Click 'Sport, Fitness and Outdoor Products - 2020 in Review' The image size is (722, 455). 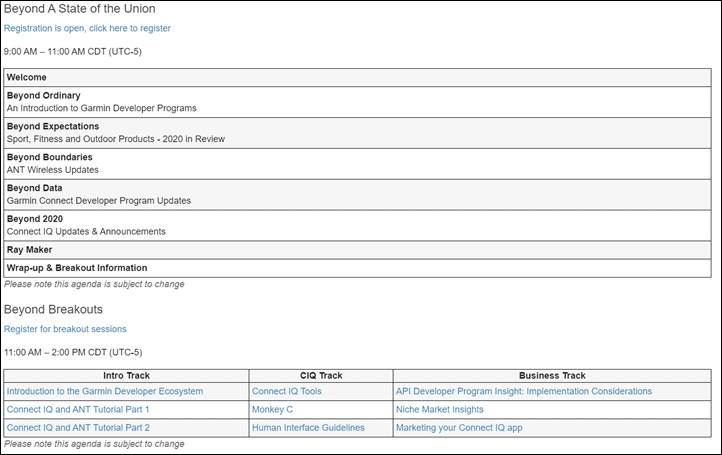tap(116, 139)
